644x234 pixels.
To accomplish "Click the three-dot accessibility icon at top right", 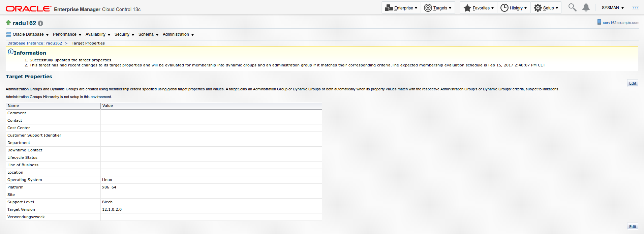I will click(x=635, y=8).
